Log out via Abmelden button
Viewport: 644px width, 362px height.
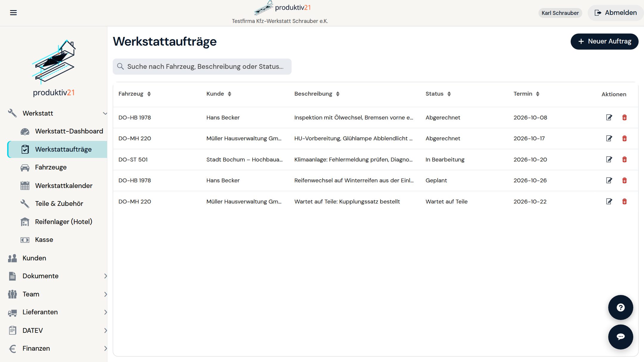coord(615,13)
